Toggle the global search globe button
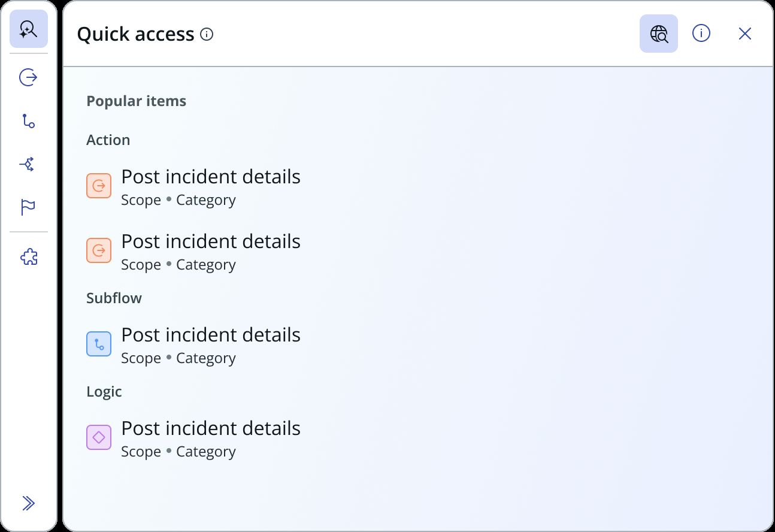 (659, 34)
